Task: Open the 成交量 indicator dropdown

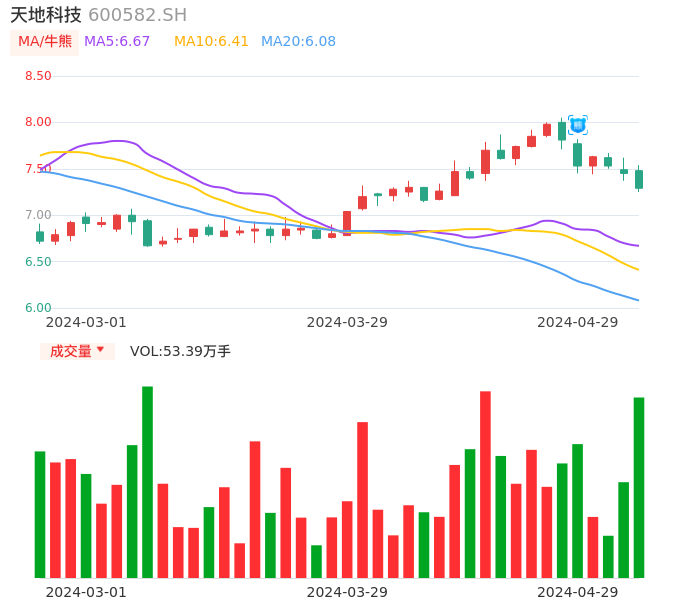Action: coord(77,351)
